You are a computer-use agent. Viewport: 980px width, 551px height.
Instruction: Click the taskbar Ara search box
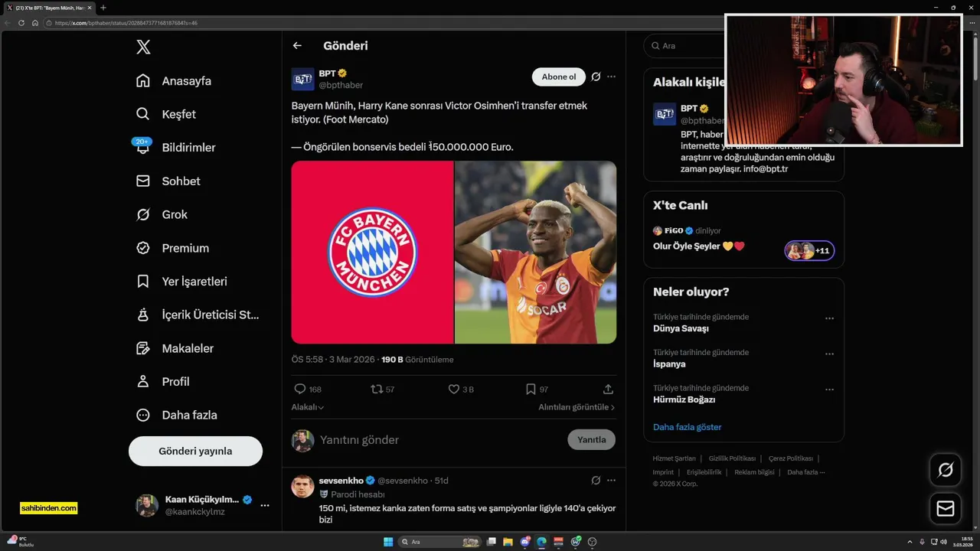pyautogui.click(x=440, y=542)
